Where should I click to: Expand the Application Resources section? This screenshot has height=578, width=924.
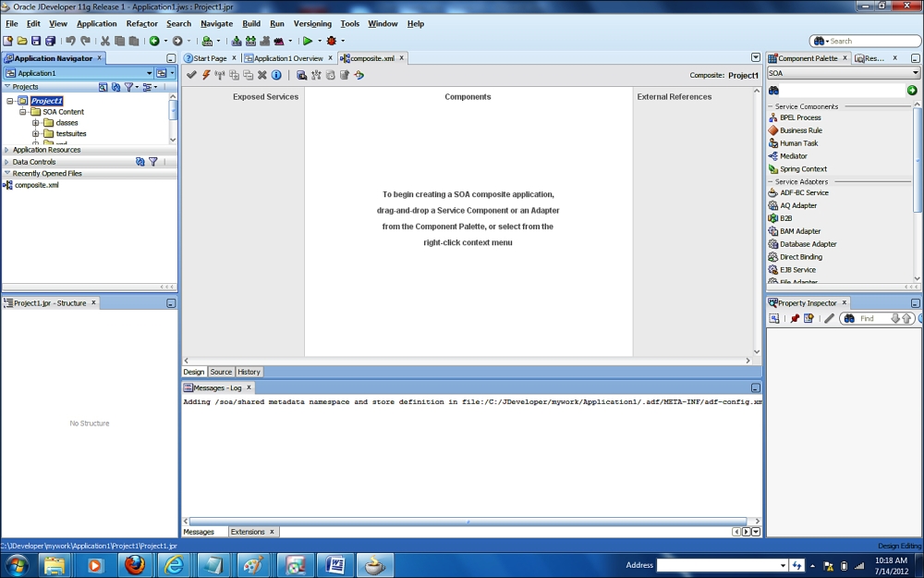point(6,150)
